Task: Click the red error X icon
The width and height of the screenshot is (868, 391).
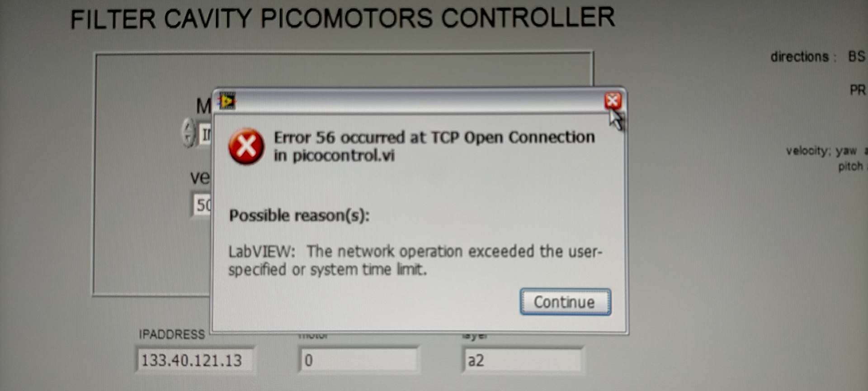Action: (246, 147)
